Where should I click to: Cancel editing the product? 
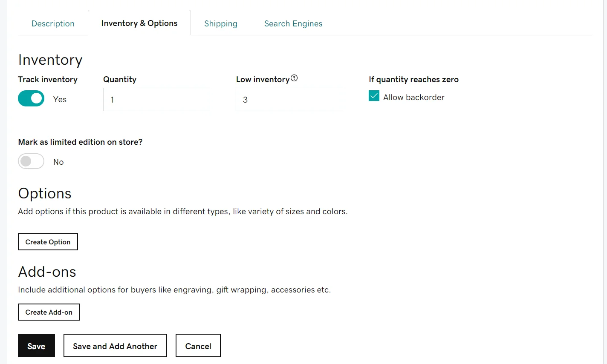[198, 345]
